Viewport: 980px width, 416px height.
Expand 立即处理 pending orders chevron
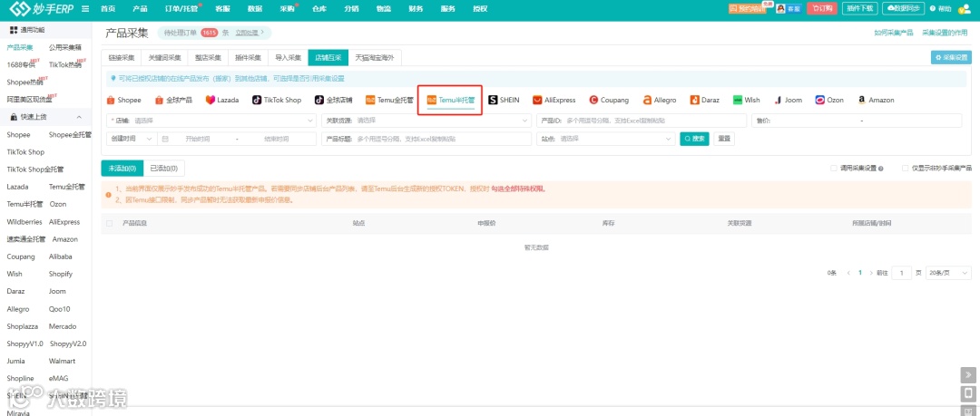[x=262, y=32]
